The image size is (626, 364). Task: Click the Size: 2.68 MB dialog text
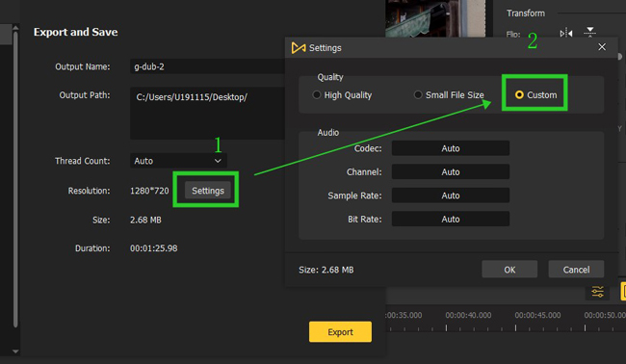[326, 270]
